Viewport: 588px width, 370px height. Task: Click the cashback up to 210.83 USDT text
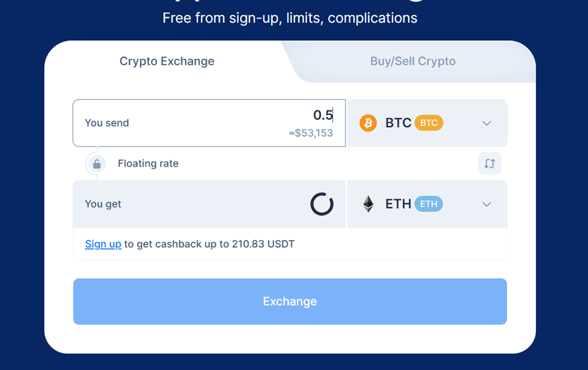click(x=225, y=244)
